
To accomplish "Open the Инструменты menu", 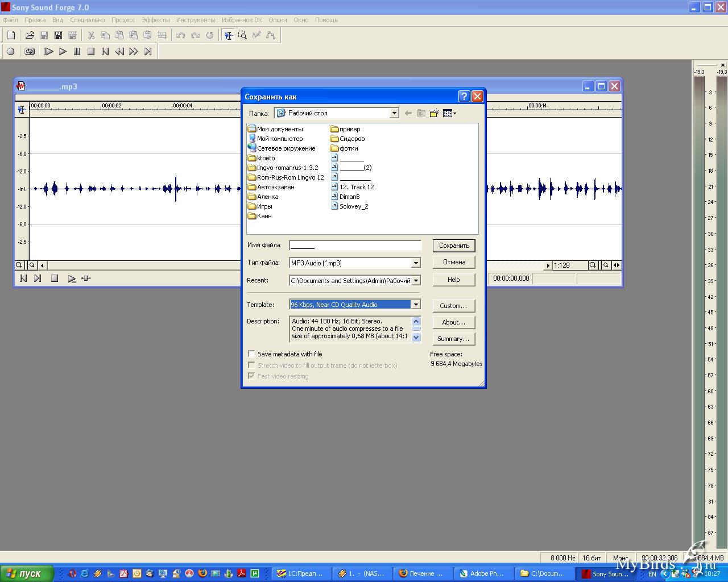I will pos(196,20).
